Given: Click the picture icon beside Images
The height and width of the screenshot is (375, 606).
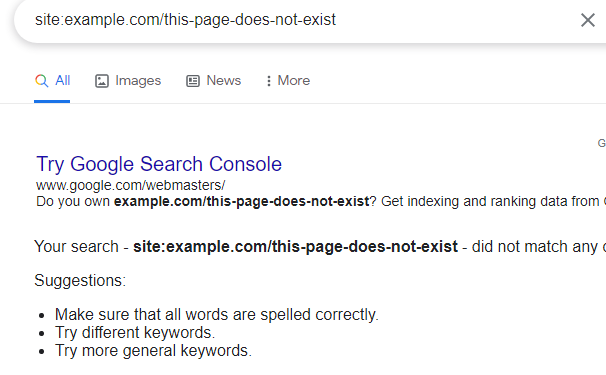Looking at the screenshot, I should [102, 81].
